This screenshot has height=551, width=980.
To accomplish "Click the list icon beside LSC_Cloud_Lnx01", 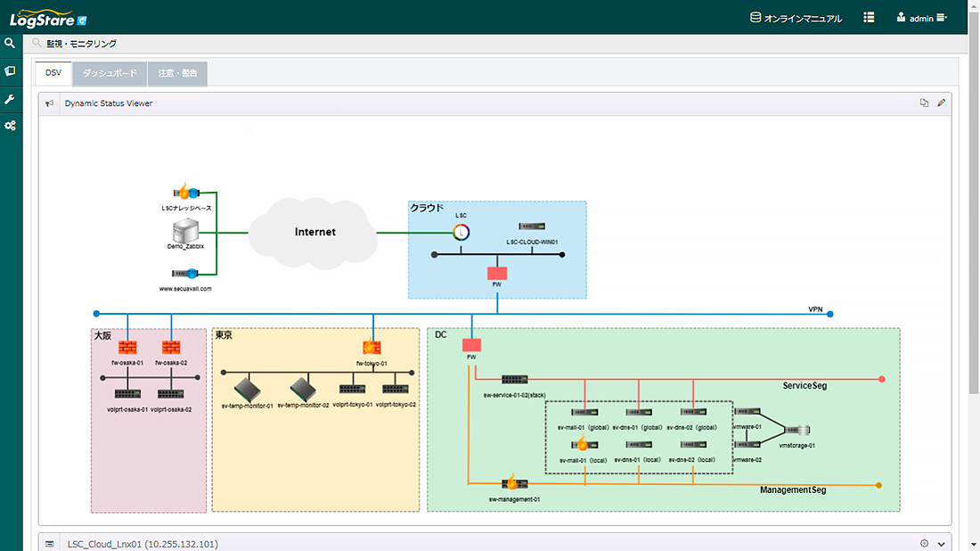I will [49, 544].
